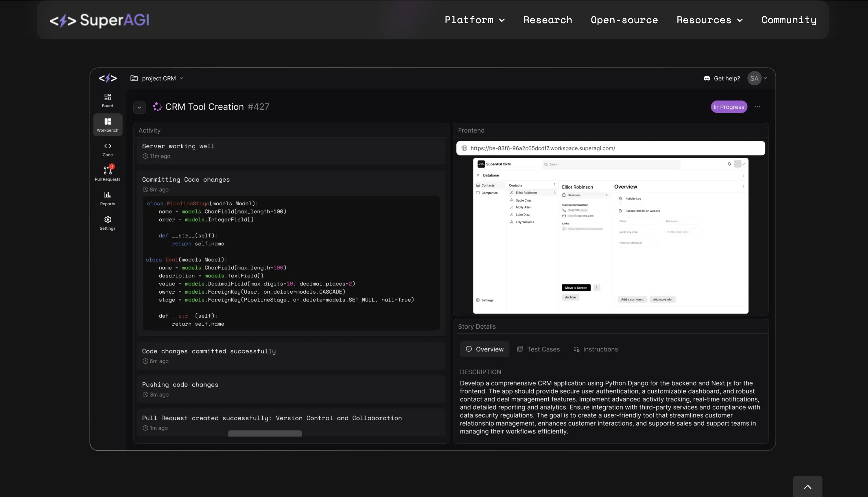
Task: Collapse the CRM Tool Creation story chevron
Action: click(x=139, y=107)
